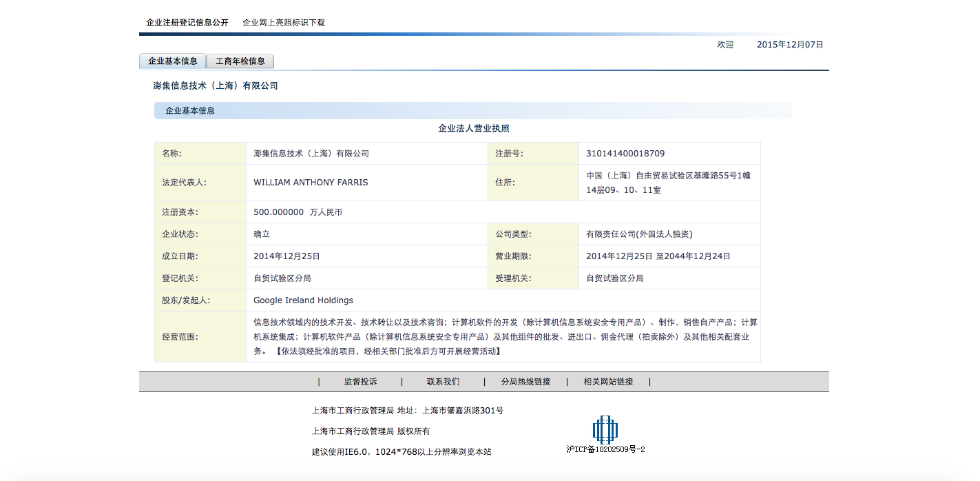This screenshot has width=980, height=481.
Task: Click the 联系我们 footer link
Action: tap(443, 382)
